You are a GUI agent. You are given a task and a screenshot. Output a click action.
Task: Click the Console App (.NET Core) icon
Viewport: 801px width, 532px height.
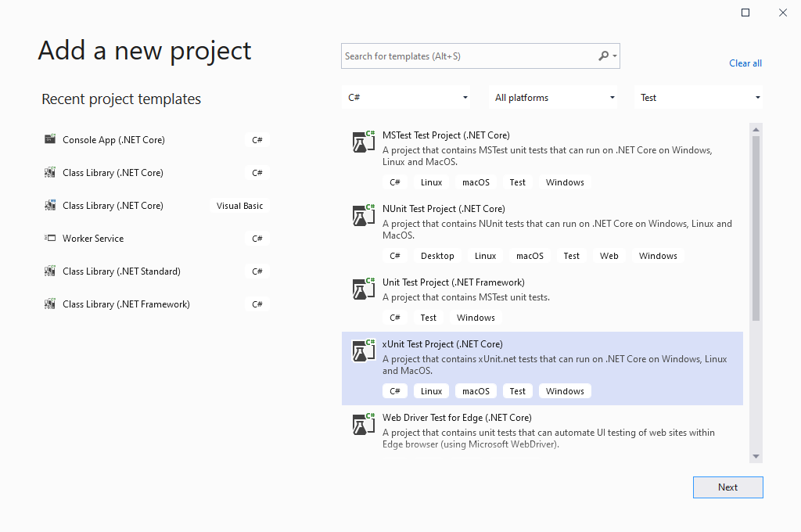pyautogui.click(x=50, y=139)
